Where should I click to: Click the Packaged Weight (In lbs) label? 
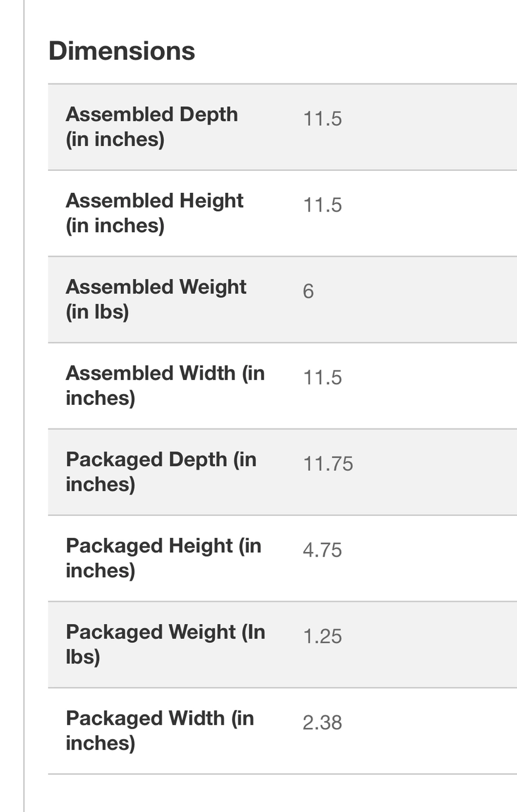[x=165, y=645]
